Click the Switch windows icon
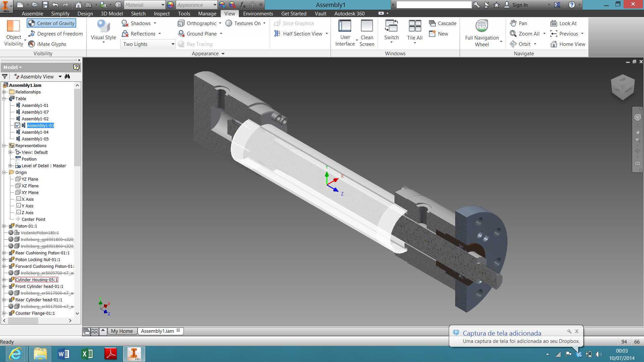 click(x=391, y=26)
